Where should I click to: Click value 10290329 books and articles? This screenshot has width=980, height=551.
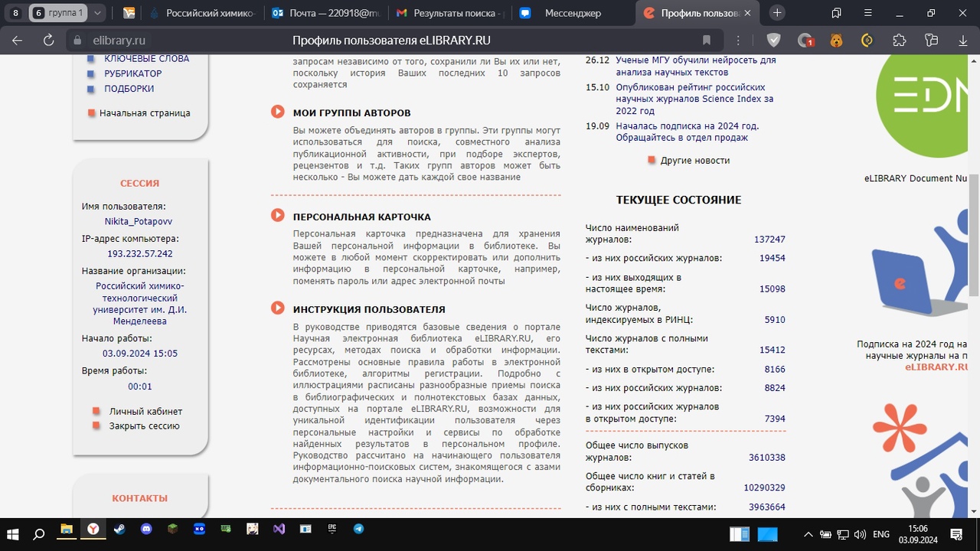764,487
